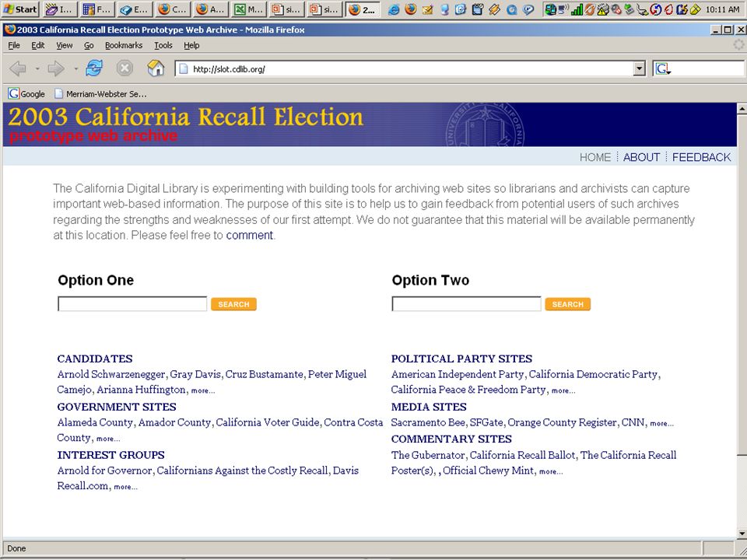Go forward with the browser Forward arrow
747x560 pixels.
[56, 69]
